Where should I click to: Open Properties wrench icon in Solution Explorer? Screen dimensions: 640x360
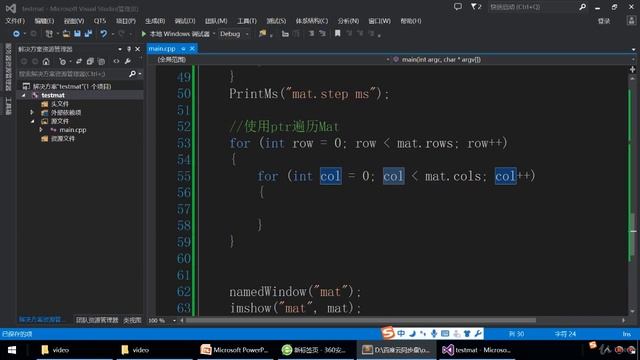[x=128, y=61]
